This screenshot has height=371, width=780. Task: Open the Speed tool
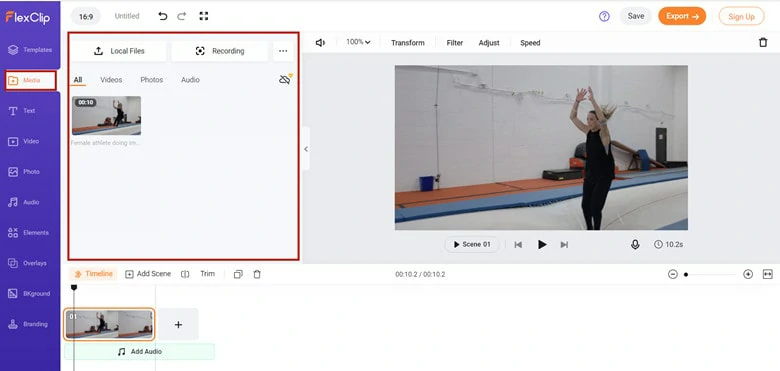pos(530,43)
